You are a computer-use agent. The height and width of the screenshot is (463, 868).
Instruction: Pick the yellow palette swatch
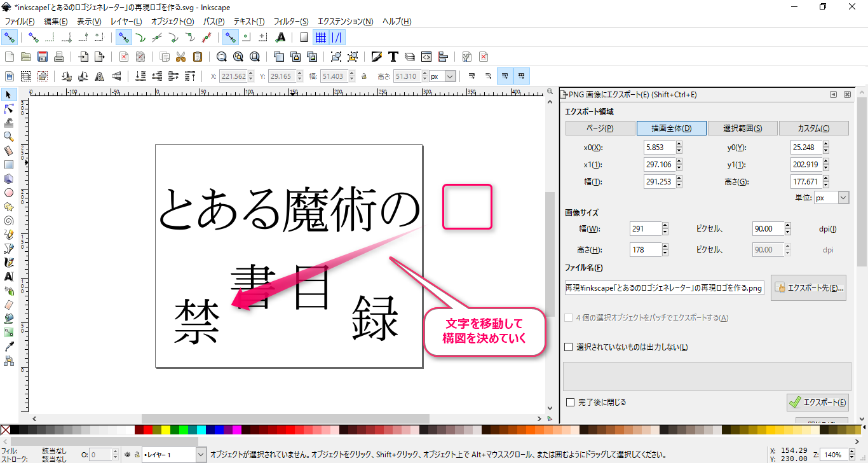click(x=166, y=431)
